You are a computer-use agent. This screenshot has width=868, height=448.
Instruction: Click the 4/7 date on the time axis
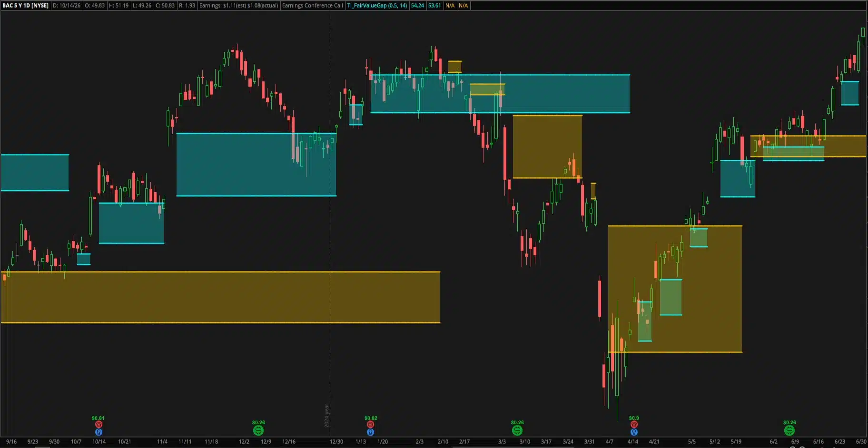tap(609, 442)
